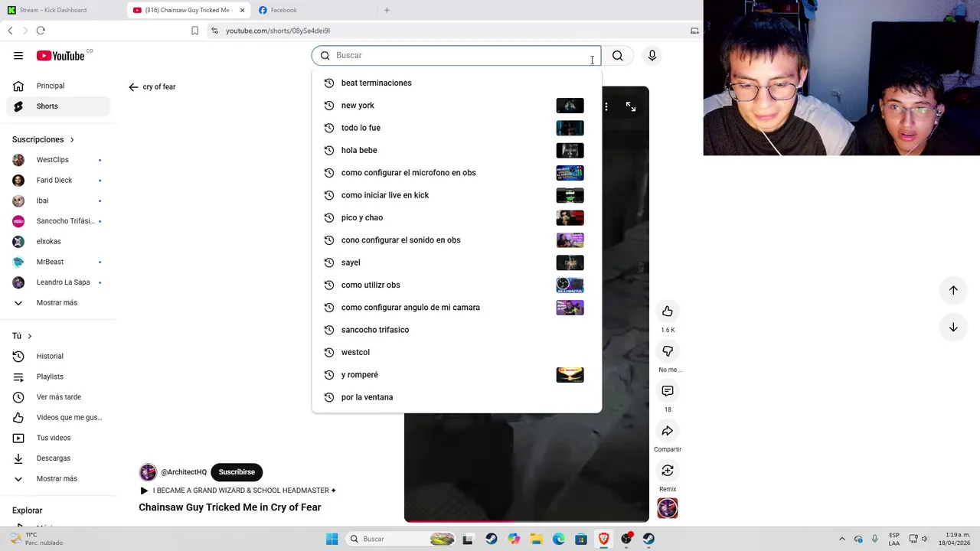Viewport: 980px width, 551px height.
Task: Select search suggestion y romperé
Action: 456,375
